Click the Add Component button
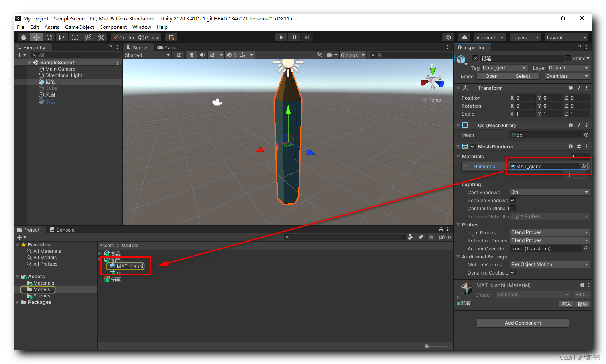Viewport: 606px width, 364px height. 523,323
